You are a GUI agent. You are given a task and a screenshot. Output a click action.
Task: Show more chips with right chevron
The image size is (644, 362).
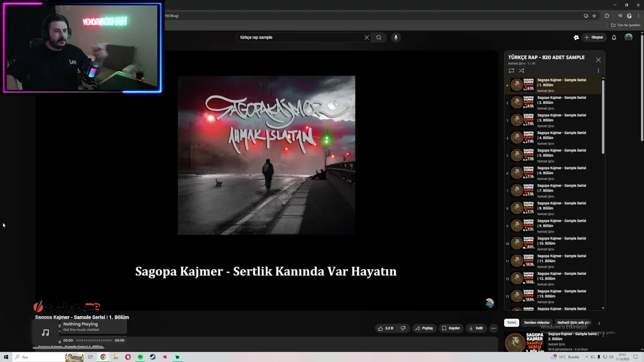(599, 323)
